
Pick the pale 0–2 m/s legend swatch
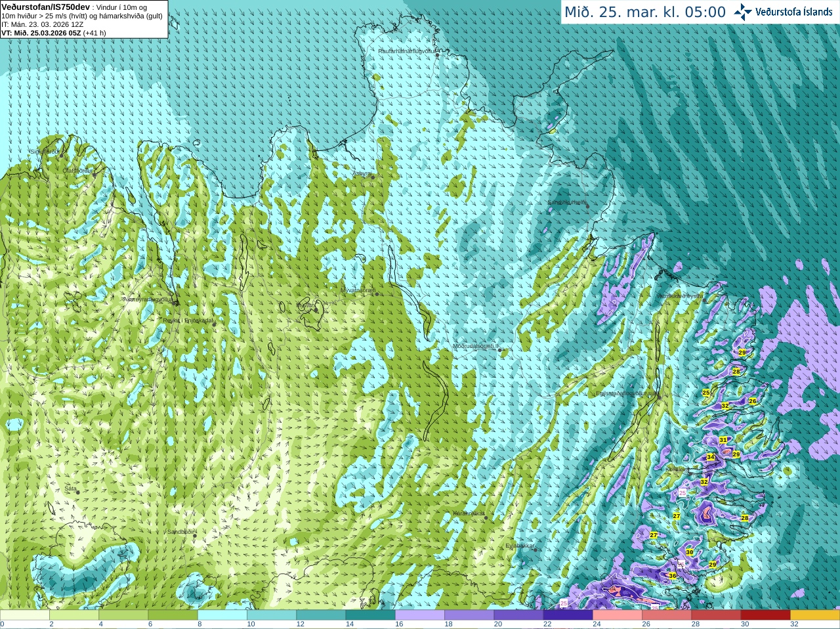tap(24, 615)
